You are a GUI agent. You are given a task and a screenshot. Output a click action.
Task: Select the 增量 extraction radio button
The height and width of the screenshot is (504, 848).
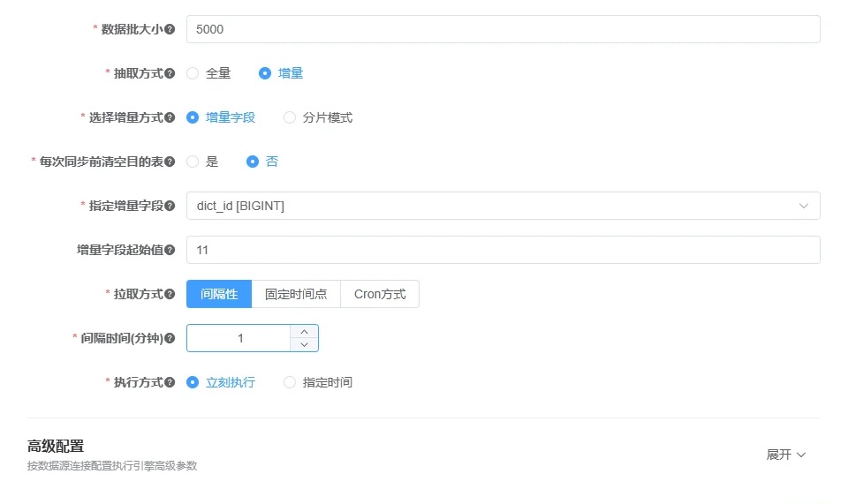264,73
